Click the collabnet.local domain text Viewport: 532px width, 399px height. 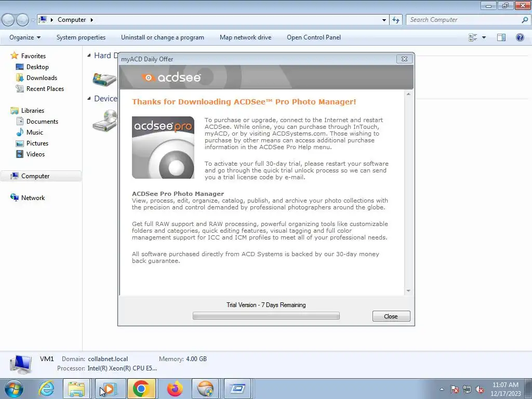[108, 358]
